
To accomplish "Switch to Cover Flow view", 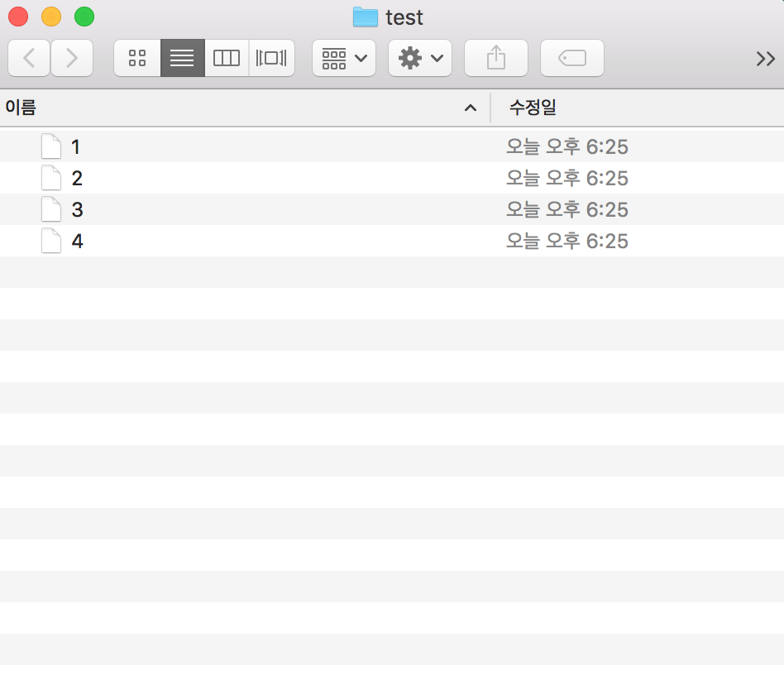I will (271, 58).
